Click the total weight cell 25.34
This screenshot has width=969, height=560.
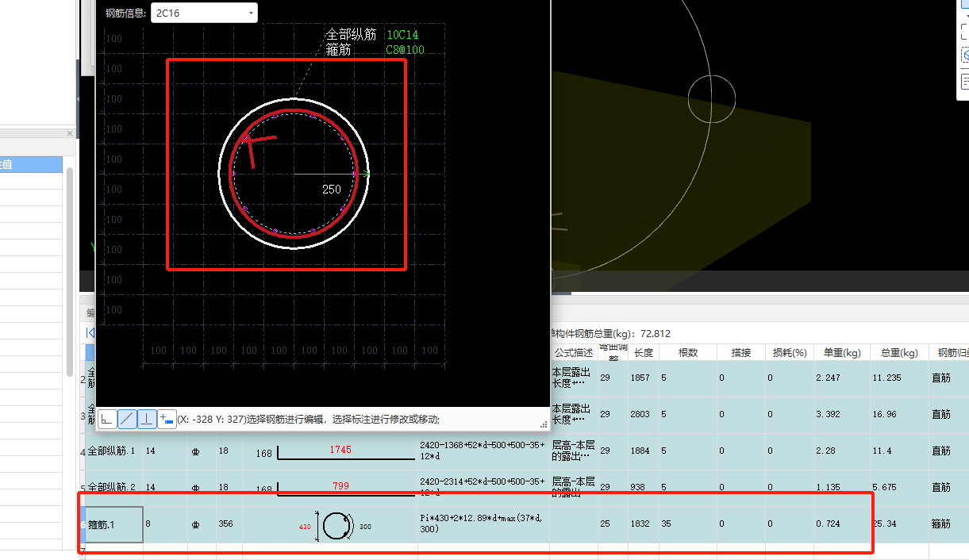click(x=899, y=524)
